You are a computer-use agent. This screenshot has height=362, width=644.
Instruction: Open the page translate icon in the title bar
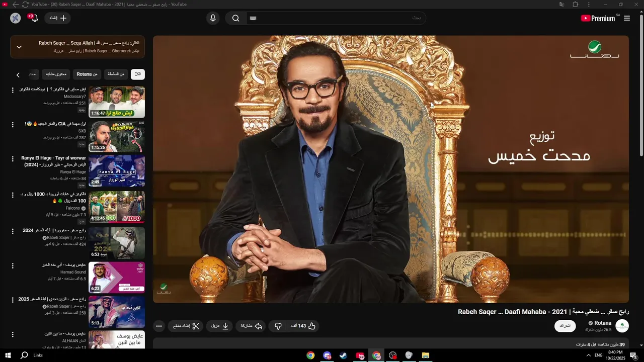[x=561, y=5]
